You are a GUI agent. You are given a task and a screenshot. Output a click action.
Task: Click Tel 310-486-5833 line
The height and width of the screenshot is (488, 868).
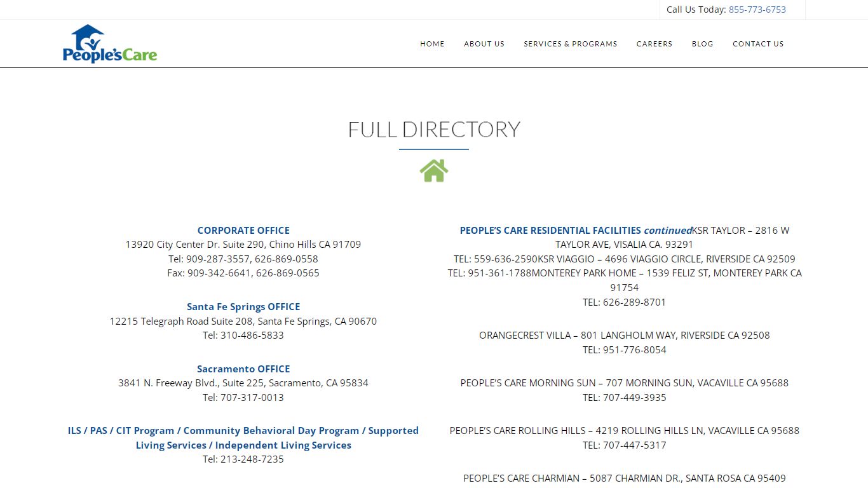coord(243,335)
